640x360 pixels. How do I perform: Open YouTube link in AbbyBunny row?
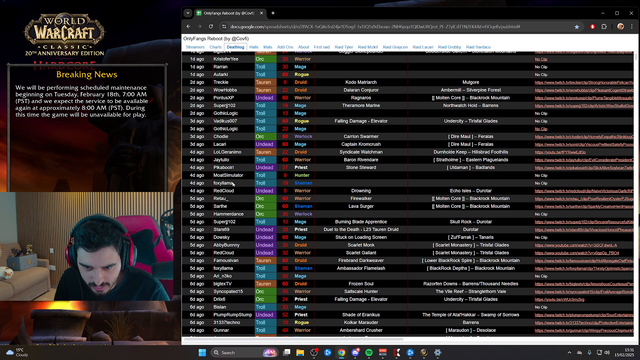click(576, 245)
